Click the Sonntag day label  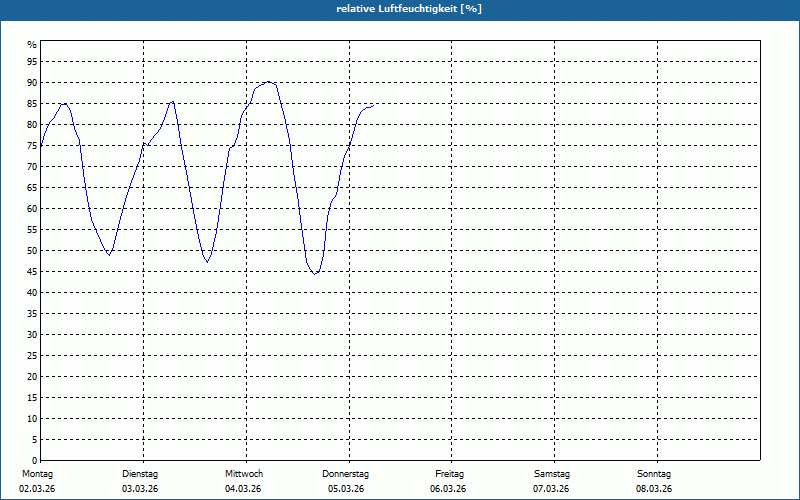click(654, 474)
